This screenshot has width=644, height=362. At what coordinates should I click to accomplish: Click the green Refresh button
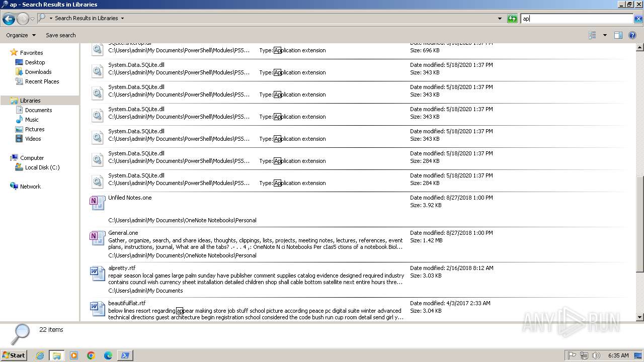pyautogui.click(x=512, y=19)
